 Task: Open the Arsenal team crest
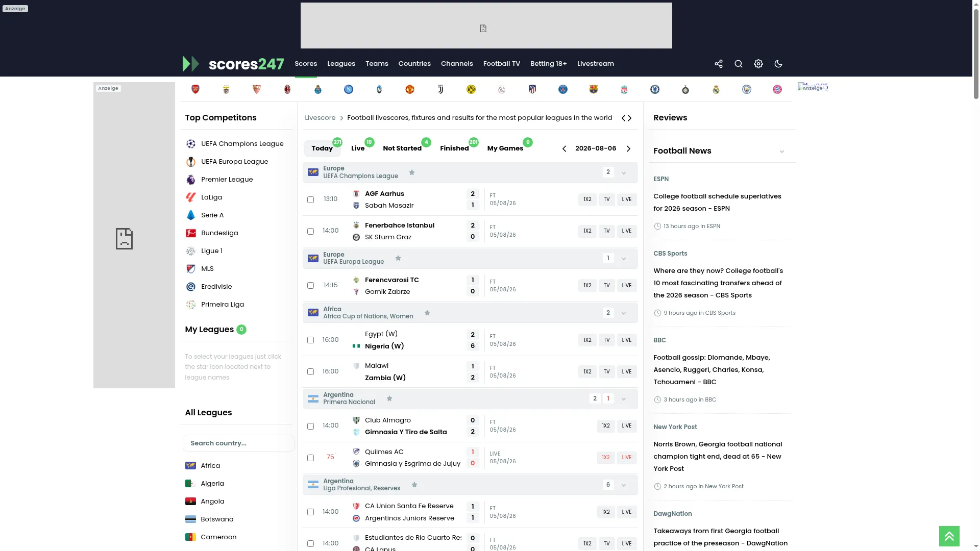pos(195,89)
